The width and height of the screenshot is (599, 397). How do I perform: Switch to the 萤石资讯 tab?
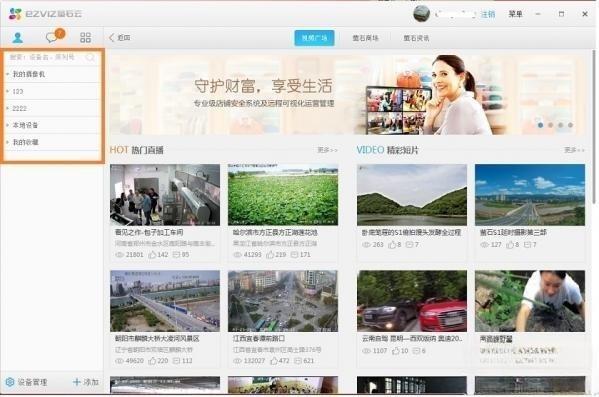(x=416, y=38)
